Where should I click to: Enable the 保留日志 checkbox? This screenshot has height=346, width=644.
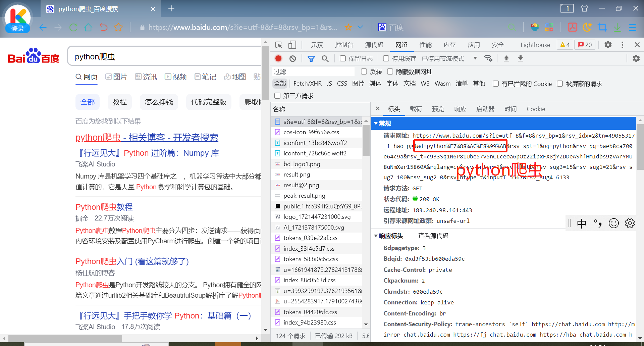[343, 58]
